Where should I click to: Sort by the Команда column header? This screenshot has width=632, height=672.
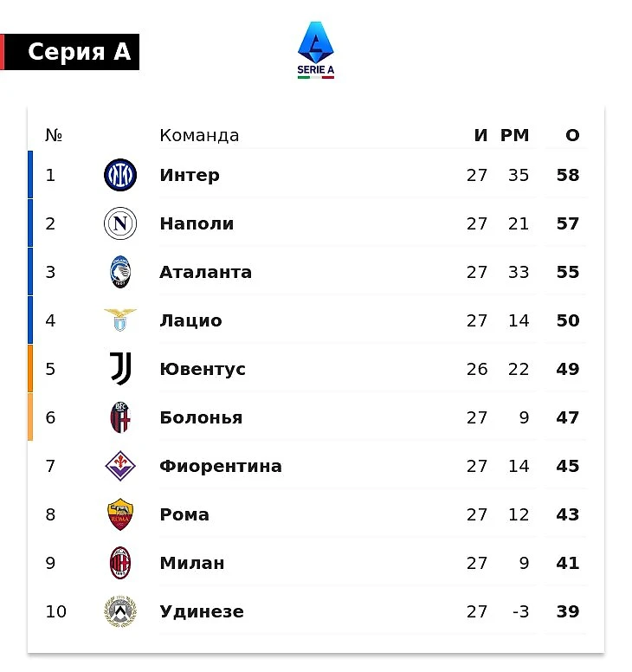click(x=199, y=135)
